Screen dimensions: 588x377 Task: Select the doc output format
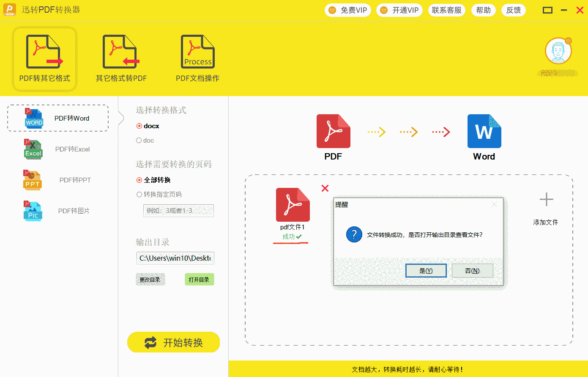(x=139, y=140)
